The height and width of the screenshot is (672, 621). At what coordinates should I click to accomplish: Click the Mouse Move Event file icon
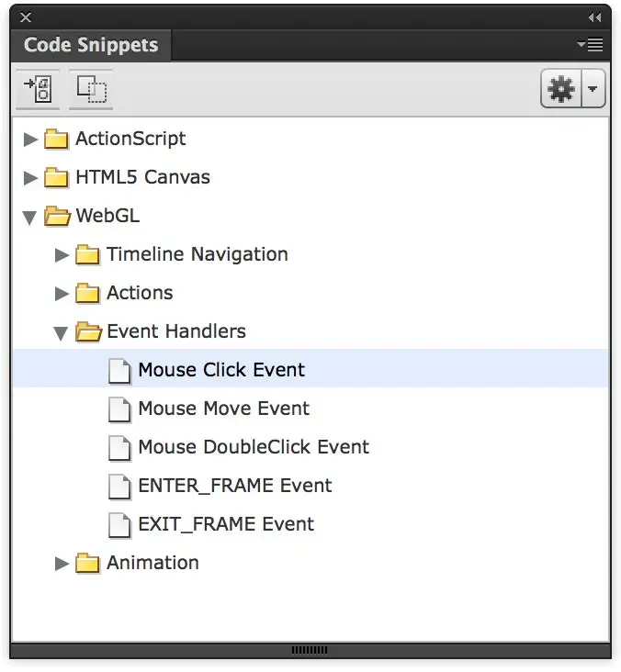click(x=119, y=409)
